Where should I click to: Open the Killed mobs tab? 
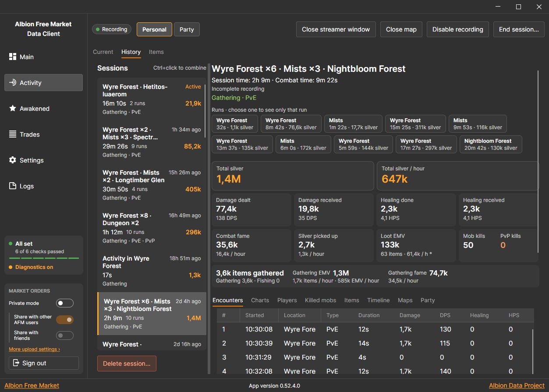[x=321, y=300]
